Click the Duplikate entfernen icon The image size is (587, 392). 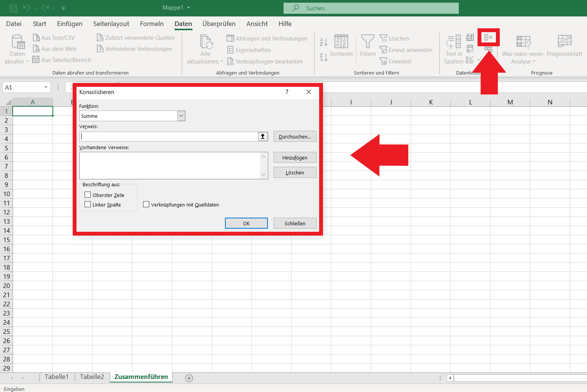[x=470, y=49]
